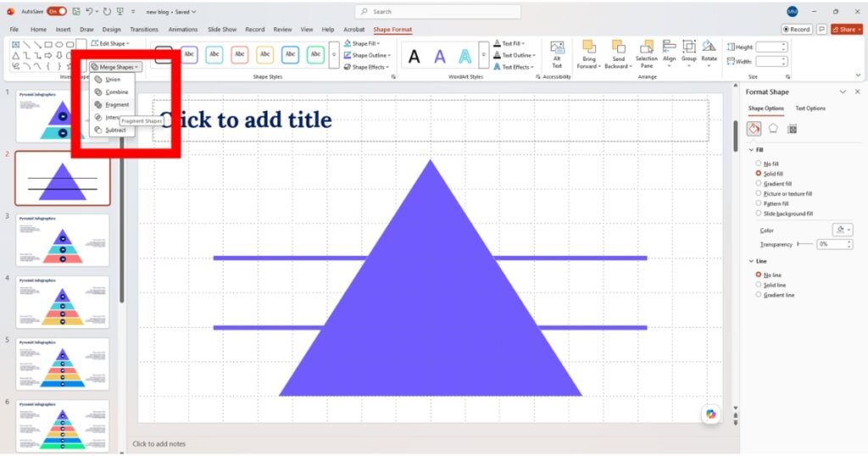Apply the purple outlined Abc shape style
868x456 pixels.
(x=189, y=54)
